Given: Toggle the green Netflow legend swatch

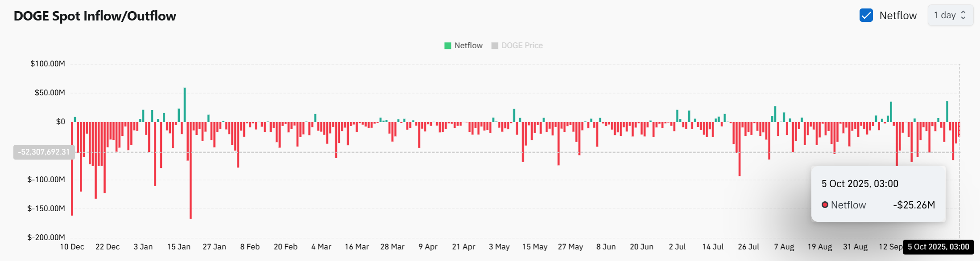Looking at the screenshot, I should [x=448, y=46].
